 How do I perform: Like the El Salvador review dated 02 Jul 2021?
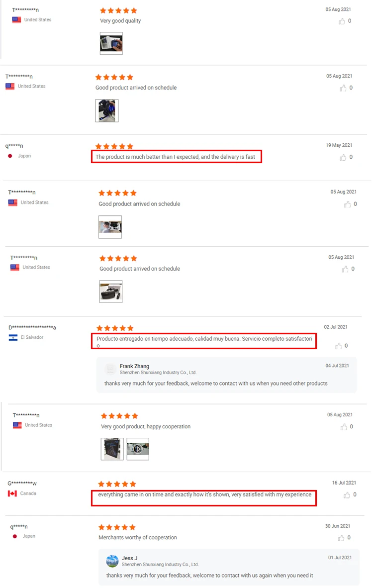pyautogui.click(x=339, y=346)
